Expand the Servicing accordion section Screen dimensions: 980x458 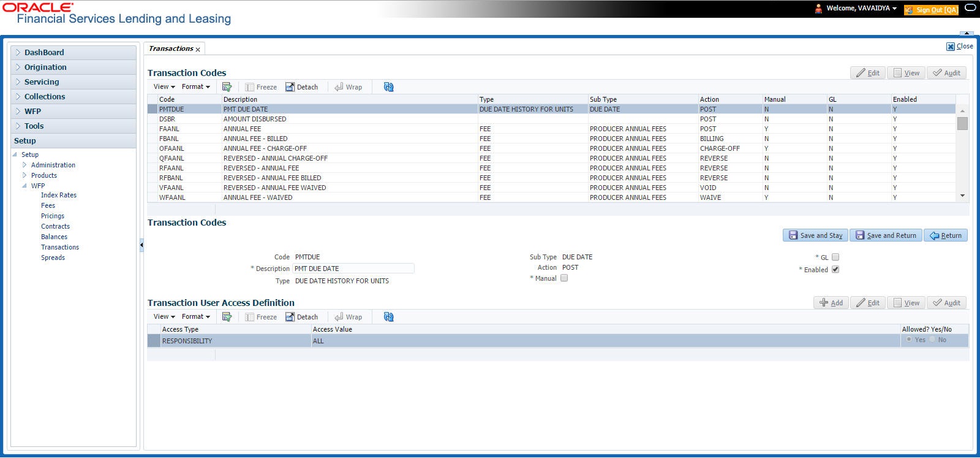[x=73, y=82]
